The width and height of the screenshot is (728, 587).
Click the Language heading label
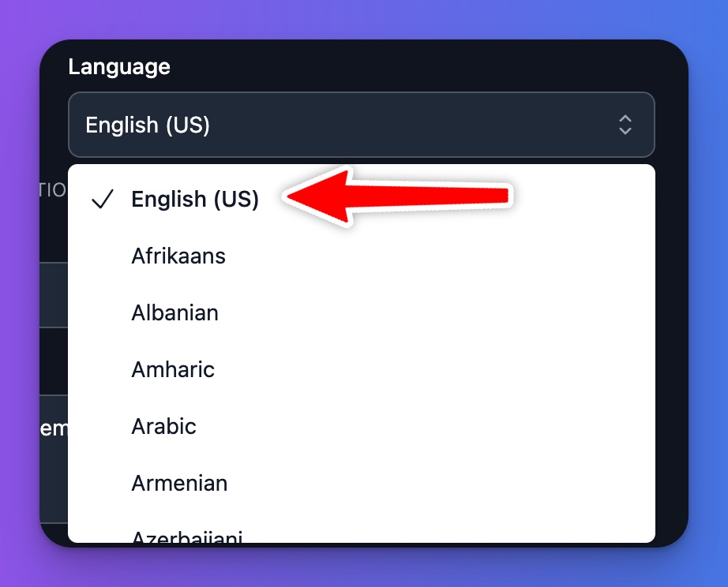pos(119,67)
